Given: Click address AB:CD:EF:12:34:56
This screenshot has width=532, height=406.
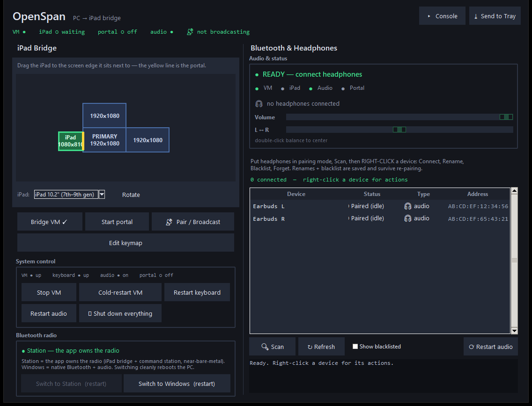Looking at the screenshot, I should 478,206.
